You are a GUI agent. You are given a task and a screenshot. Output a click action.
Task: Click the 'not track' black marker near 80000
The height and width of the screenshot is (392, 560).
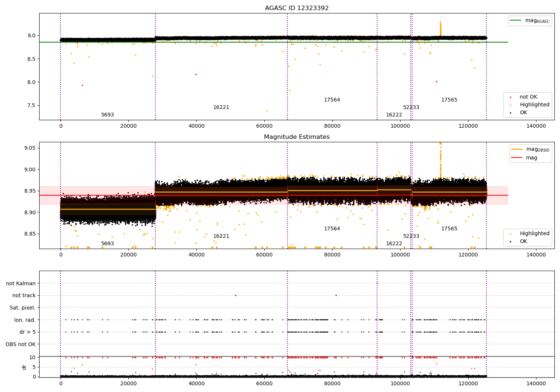[336, 295]
